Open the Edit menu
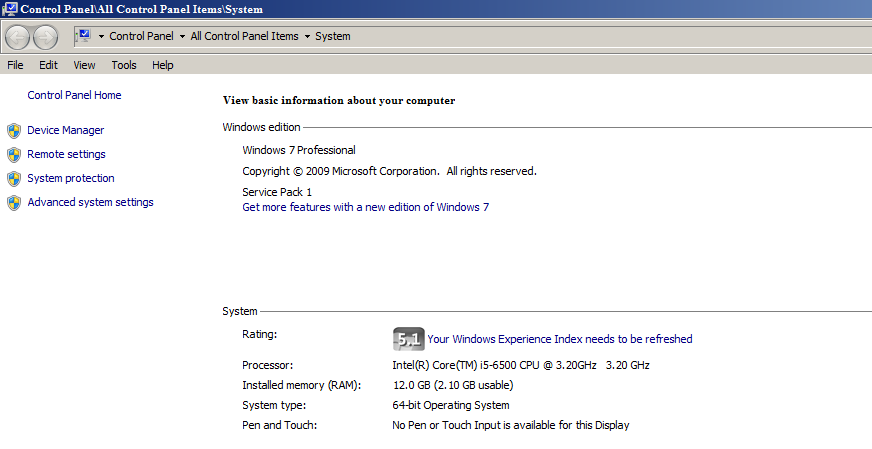 (x=48, y=65)
